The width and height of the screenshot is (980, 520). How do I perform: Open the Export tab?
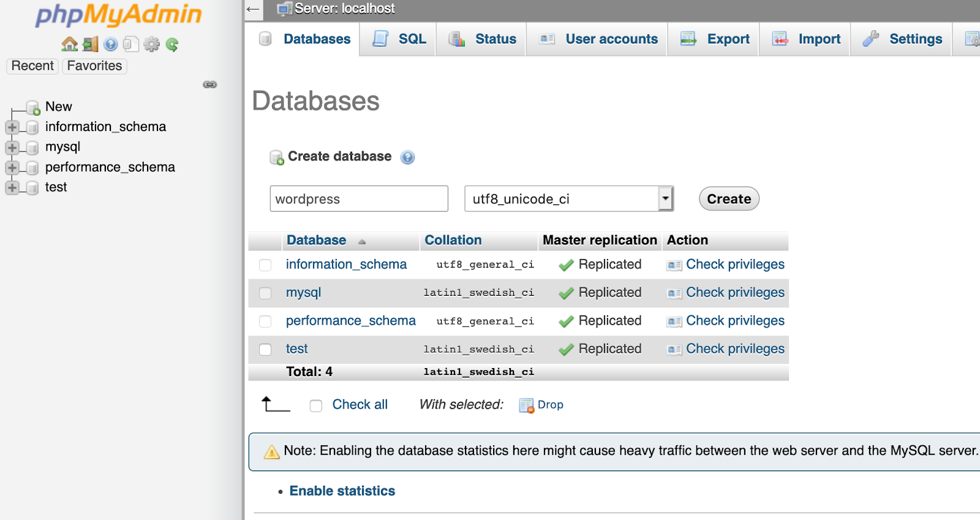714,39
